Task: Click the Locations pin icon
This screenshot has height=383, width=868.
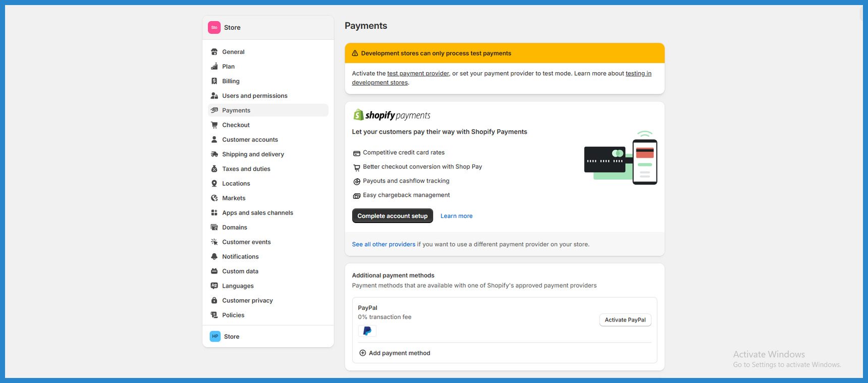Action: [214, 184]
